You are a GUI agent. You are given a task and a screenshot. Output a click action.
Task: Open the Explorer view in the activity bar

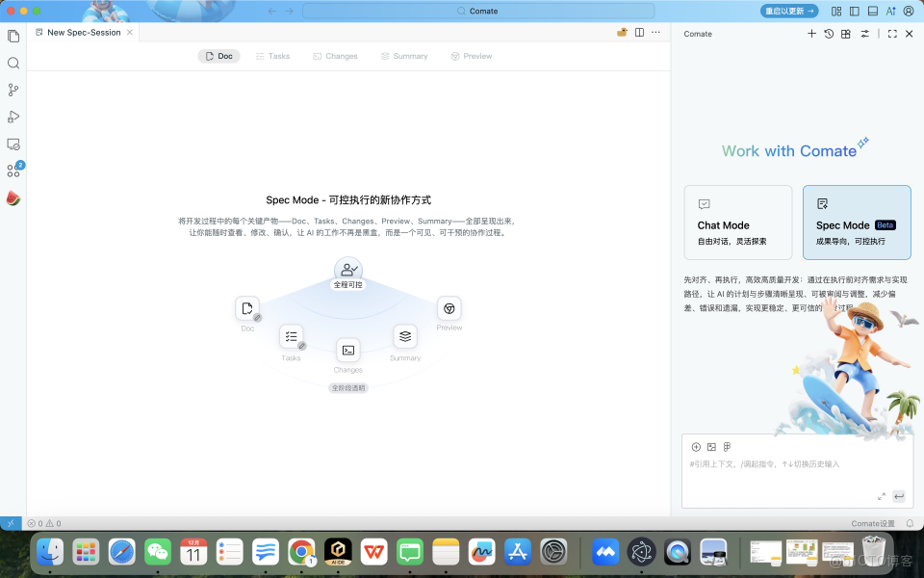pyautogui.click(x=12, y=36)
